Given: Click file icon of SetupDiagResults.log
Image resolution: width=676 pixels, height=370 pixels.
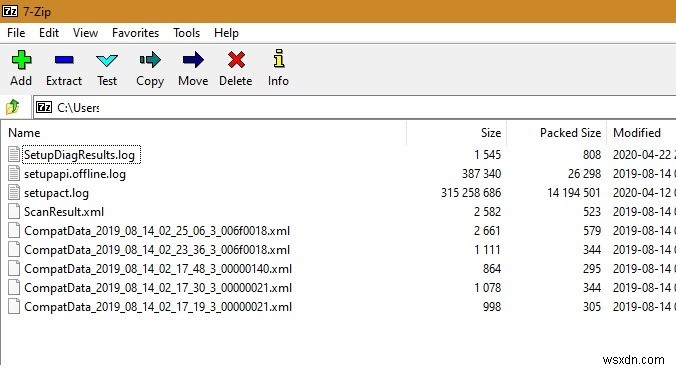Looking at the screenshot, I should (x=14, y=154).
